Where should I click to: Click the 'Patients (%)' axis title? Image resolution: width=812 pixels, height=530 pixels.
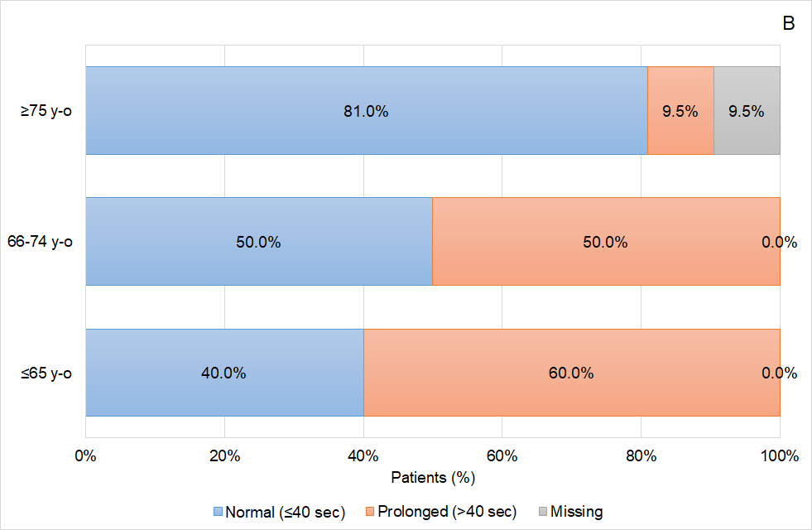click(x=432, y=478)
